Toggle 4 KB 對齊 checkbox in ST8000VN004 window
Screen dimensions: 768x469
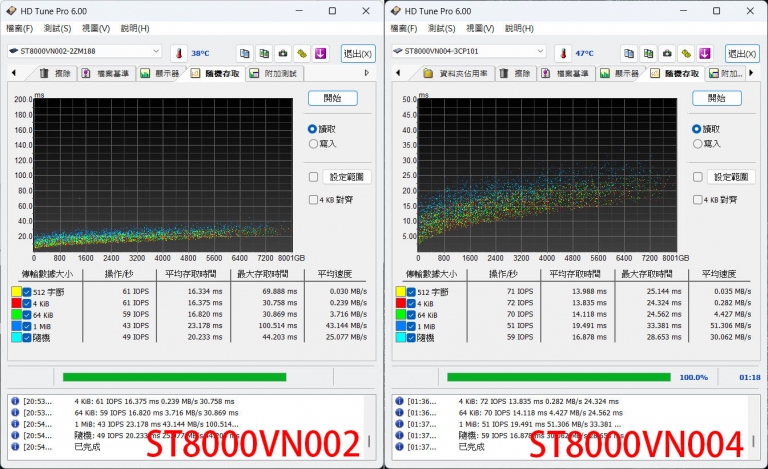pos(697,200)
